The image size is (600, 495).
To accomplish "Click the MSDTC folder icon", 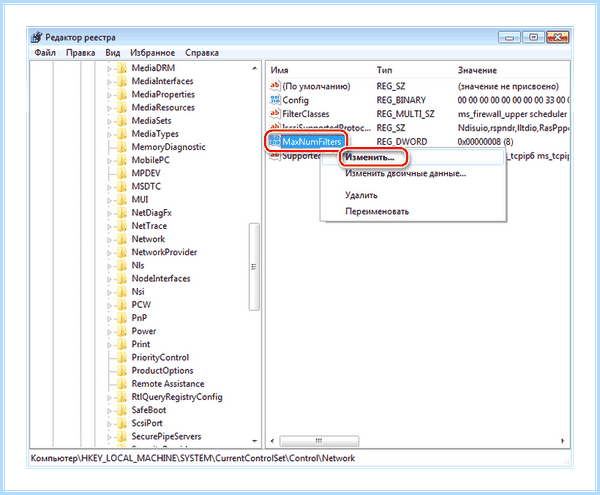I will click(122, 187).
